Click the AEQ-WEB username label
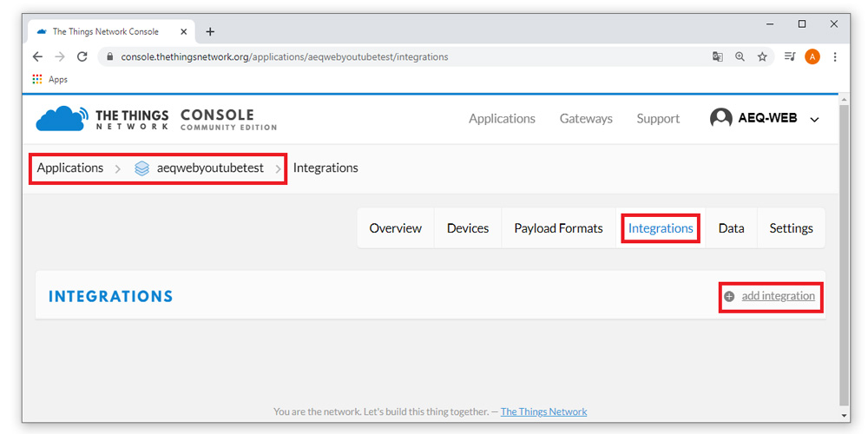 click(x=767, y=118)
